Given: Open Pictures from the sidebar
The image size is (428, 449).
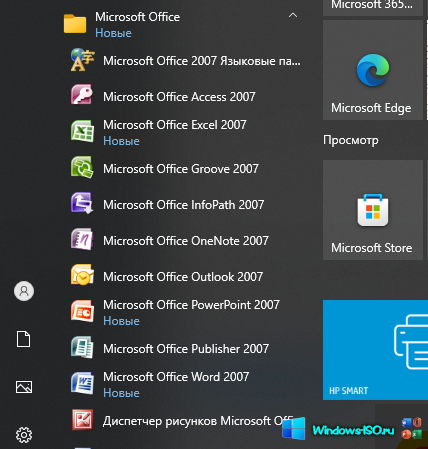Looking at the screenshot, I should click(x=24, y=387).
